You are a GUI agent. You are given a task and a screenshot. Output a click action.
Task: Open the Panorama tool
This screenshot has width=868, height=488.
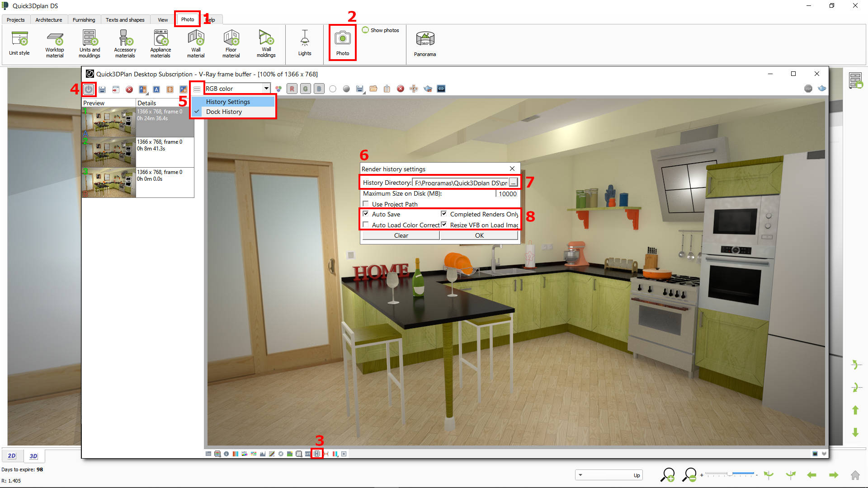pos(425,42)
